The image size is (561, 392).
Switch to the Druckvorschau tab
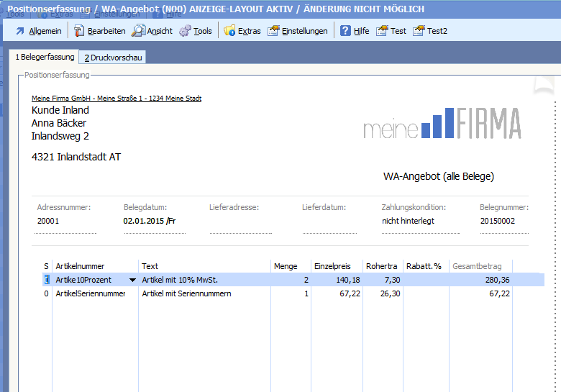click(x=113, y=58)
